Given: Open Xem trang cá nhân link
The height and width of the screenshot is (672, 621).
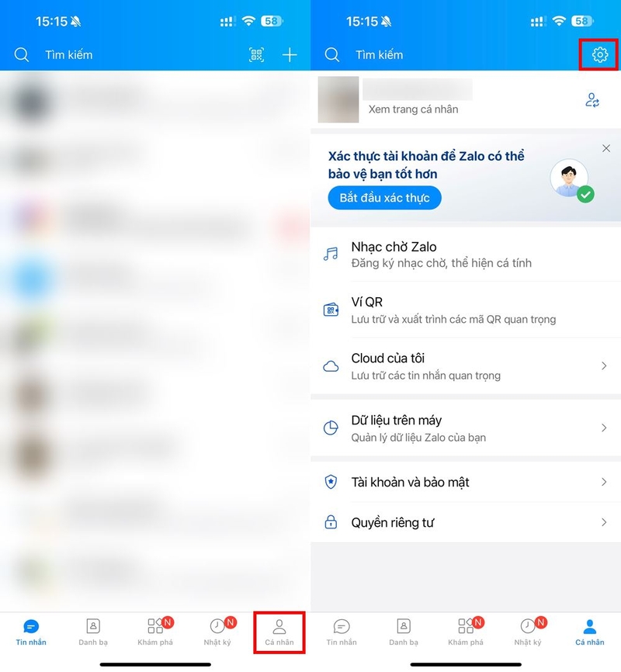Looking at the screenshot, I should click(x=414, y=109).
